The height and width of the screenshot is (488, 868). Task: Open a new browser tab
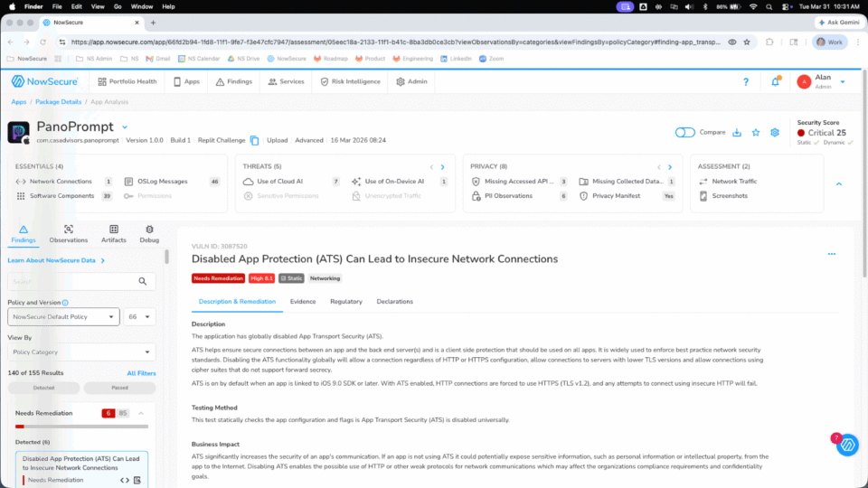tap(154, 23)
